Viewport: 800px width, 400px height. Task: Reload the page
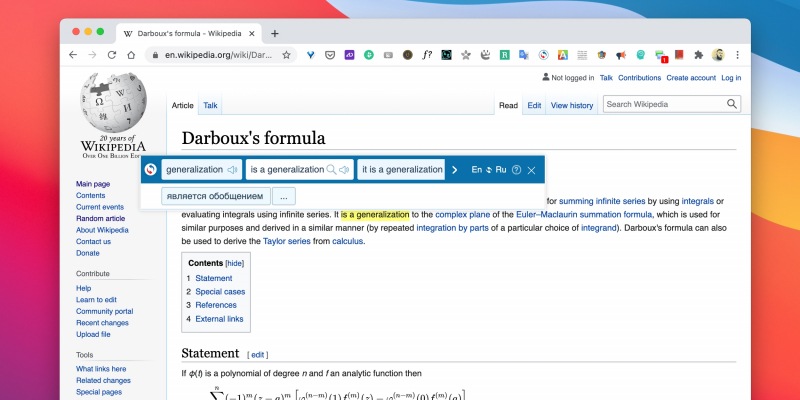[x=112, y=55]
